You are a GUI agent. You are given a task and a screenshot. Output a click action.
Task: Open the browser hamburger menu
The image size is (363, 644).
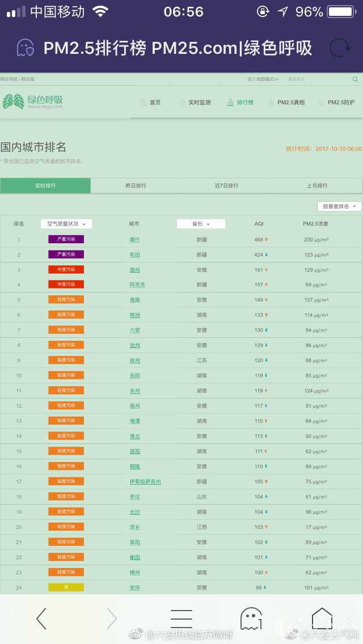(181, 618)
